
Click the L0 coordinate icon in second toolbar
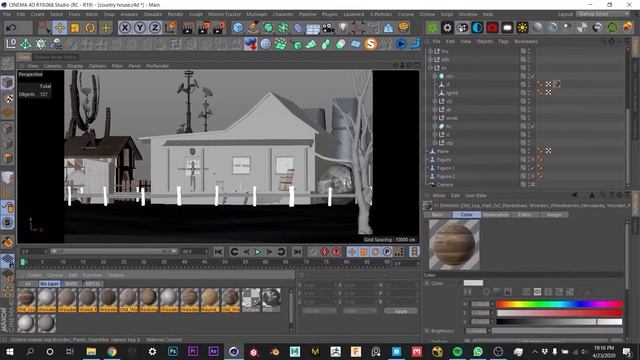click(11, 44)
